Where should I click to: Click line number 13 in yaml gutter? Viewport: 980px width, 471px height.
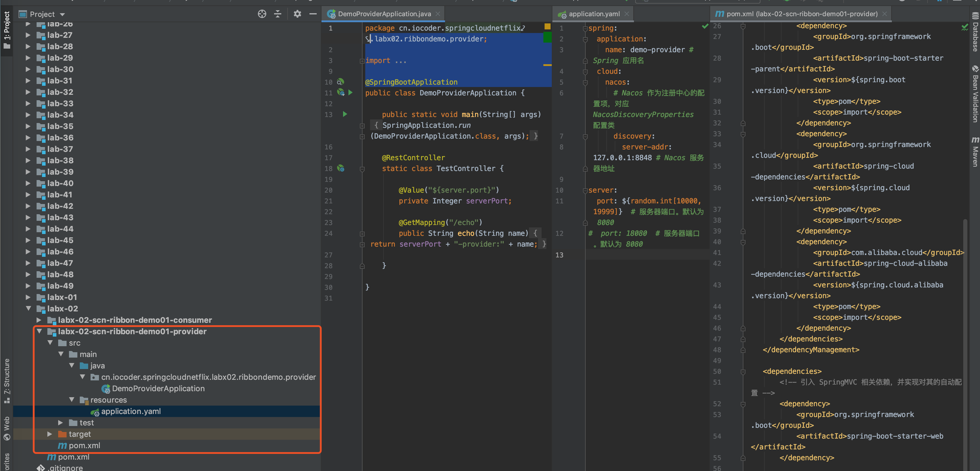pyautogui.click(x=559, y=255)
